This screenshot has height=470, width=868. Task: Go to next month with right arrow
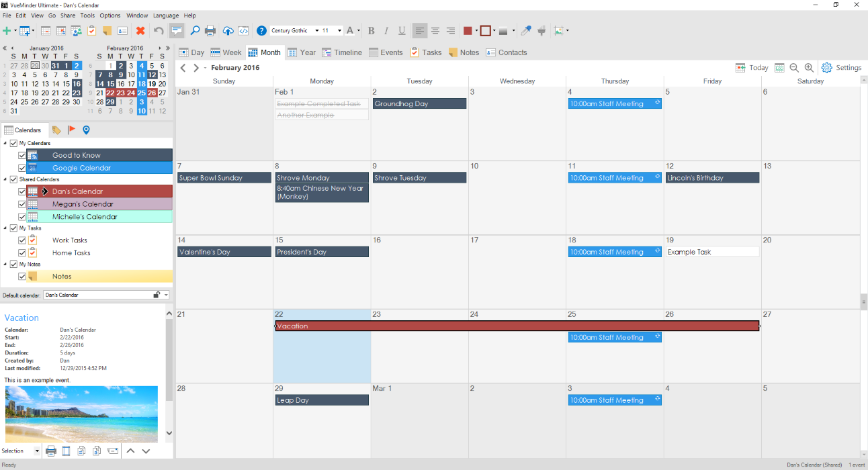coord(196,68)
